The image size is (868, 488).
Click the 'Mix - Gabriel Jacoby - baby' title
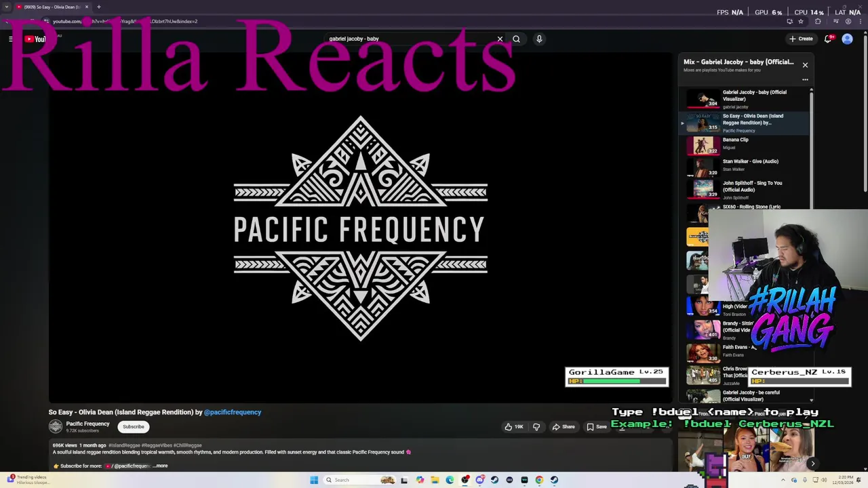pyautogui.click(x=738, y=62)
